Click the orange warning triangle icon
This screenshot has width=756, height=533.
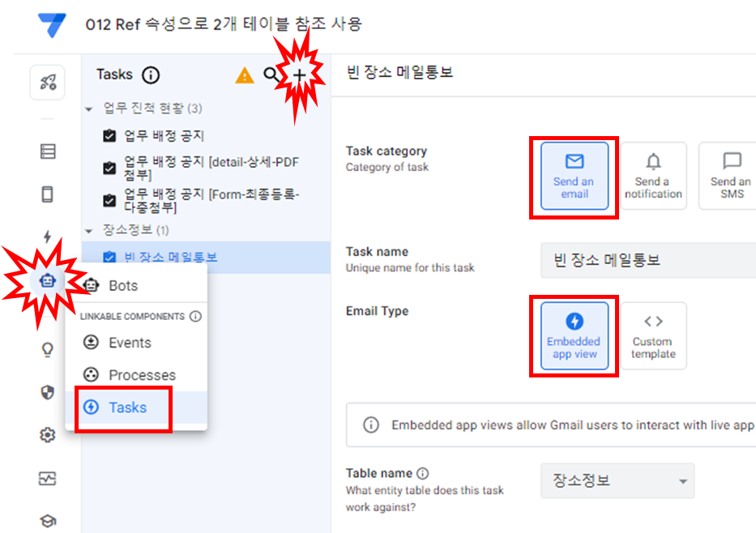click(245, 75)
